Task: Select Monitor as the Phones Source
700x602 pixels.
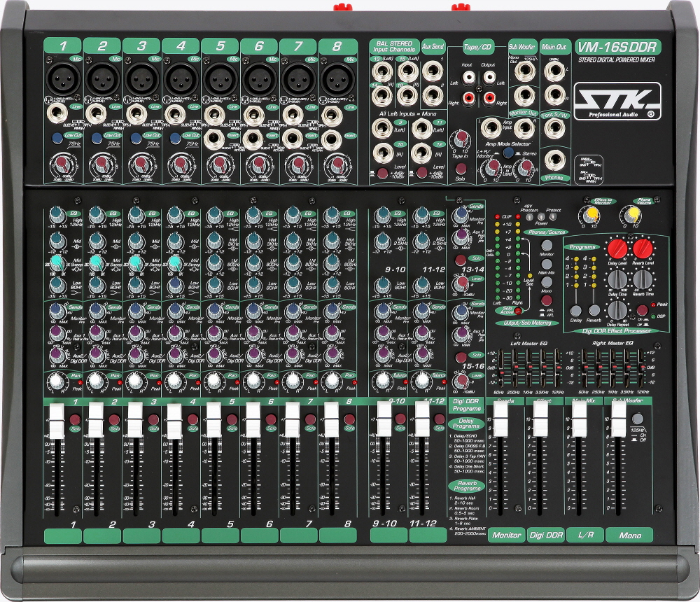Action: pos(547,245)
